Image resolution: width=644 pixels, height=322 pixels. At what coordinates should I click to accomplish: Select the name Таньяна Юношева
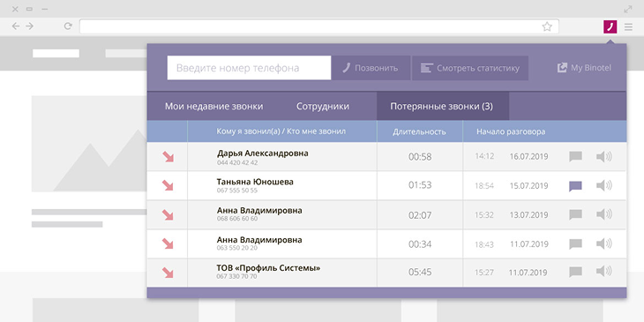(255, 182)
